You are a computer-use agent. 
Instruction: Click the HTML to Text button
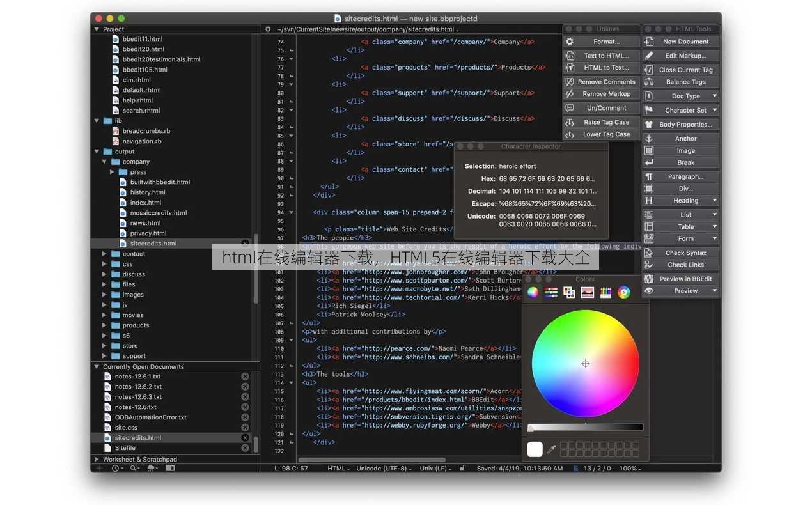pyautogui.click(x=601, y=68)
